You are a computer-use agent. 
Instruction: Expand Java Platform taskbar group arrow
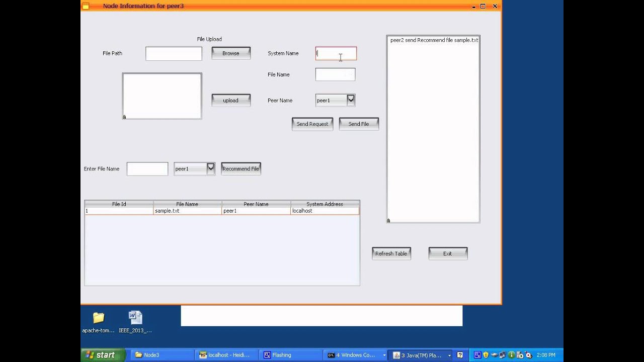449,355
